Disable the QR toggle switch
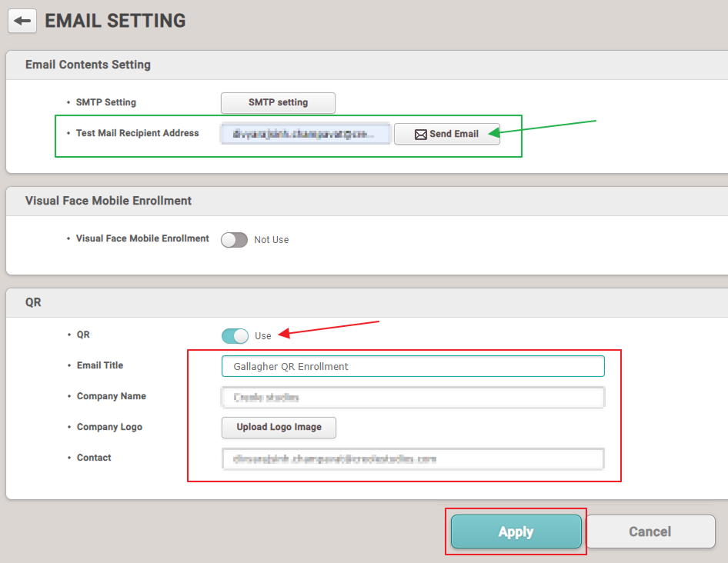 pyautogui.click(x=235, y=336)
